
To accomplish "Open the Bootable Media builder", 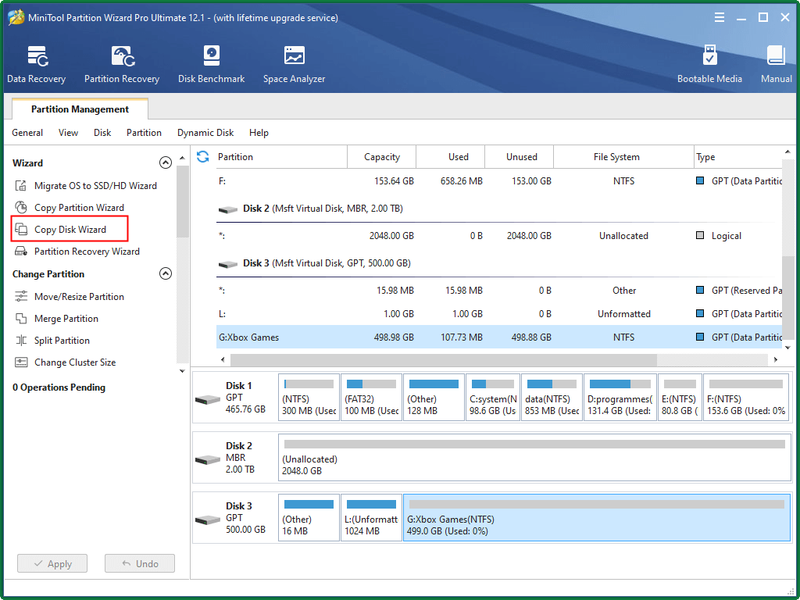I will pos(709,64).
